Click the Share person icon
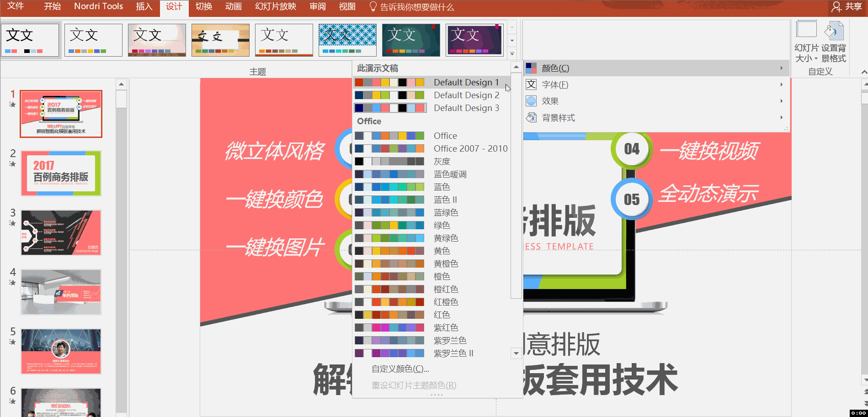This screenshot has height=417, width=868. click(x=836, y=7)
